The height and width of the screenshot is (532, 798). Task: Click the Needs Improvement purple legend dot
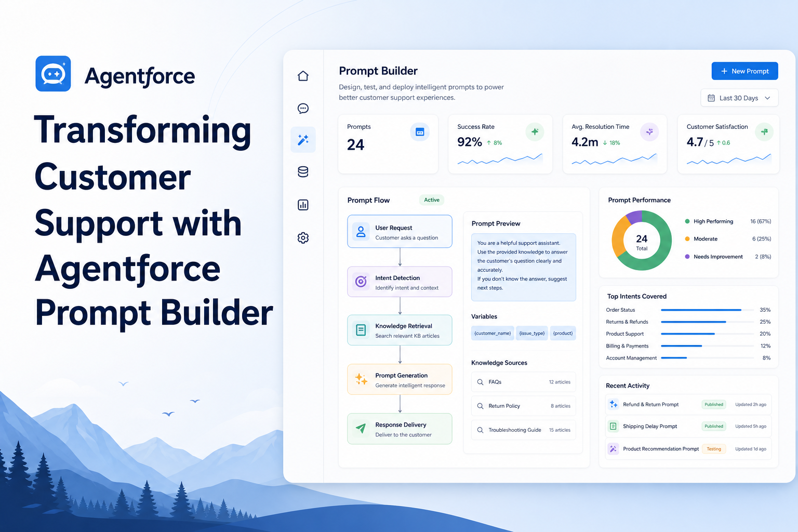[687, 257]
